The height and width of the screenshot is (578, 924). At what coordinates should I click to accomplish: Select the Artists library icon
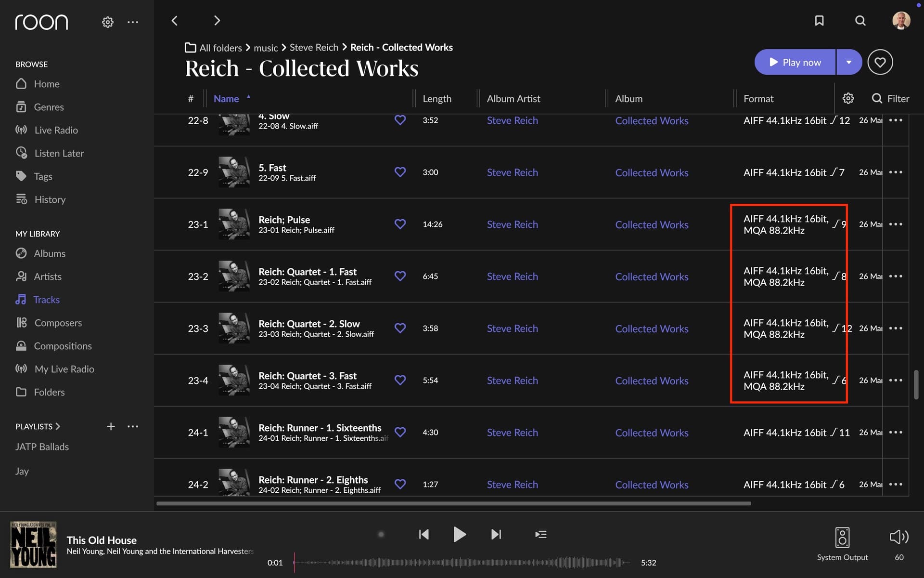click(21, 276)
